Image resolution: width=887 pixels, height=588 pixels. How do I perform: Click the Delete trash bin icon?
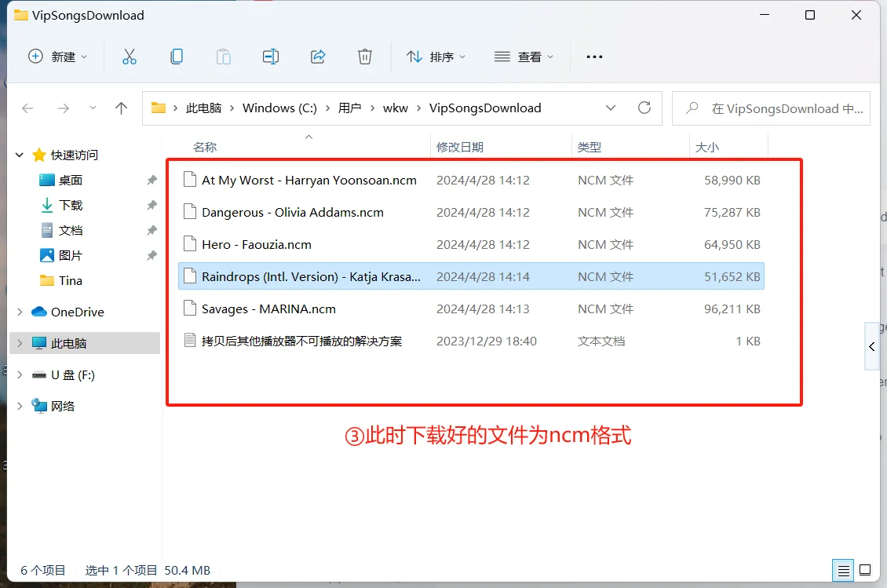(365, 57)
